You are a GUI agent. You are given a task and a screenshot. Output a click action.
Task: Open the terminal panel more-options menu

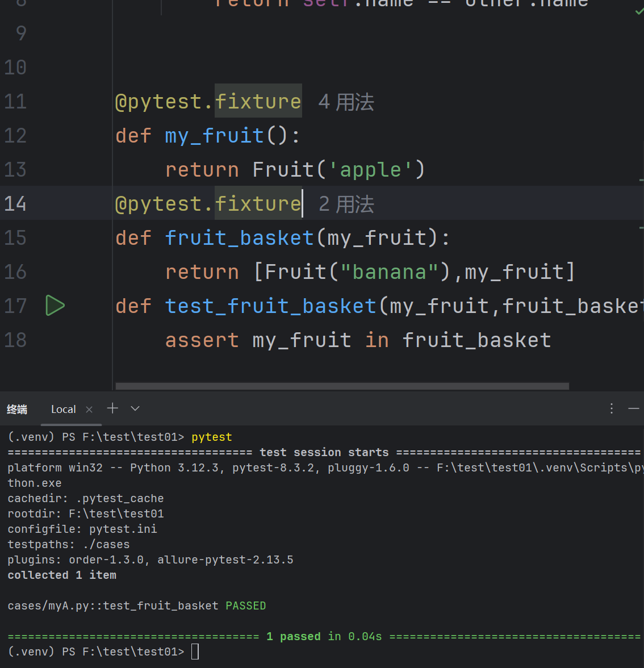[x=612, y=408]
